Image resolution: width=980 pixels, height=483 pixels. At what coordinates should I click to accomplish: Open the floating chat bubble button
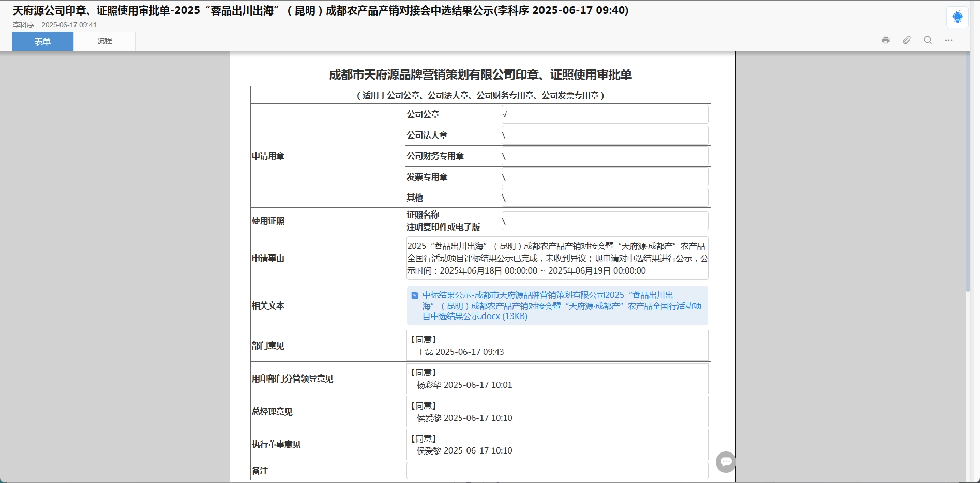pyautogui.click(x=726, y=462)
